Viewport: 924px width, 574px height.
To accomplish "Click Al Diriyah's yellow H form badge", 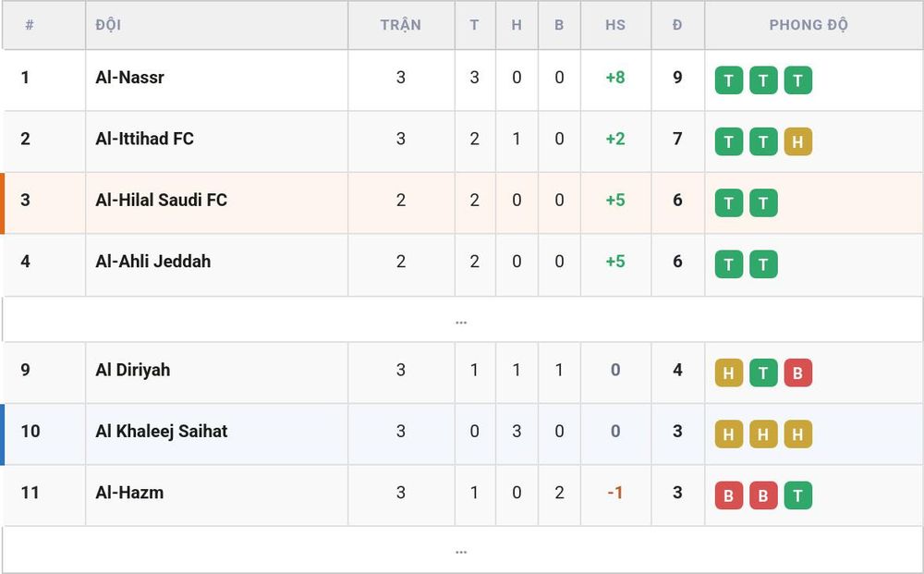I will [x=729, y=372].
